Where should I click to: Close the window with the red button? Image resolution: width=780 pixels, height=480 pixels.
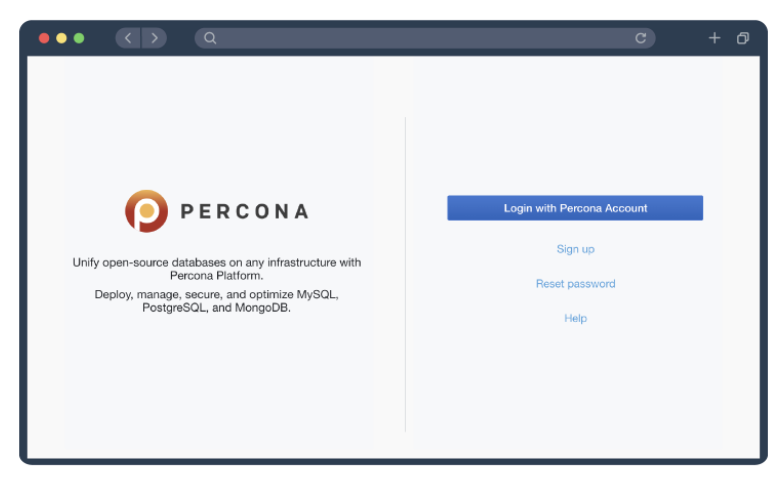pyautogui.click(x=44, y=38)
